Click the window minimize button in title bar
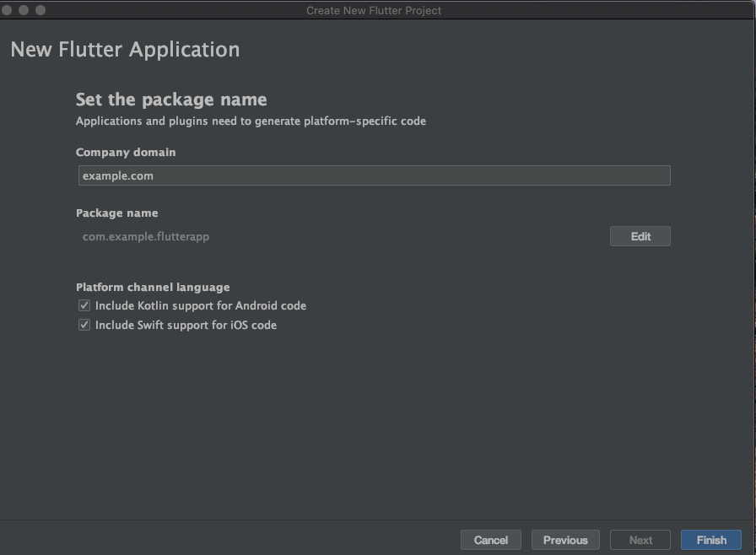This screenshot has height=555, width=756. pyautogui.click(x=24, y=9)
